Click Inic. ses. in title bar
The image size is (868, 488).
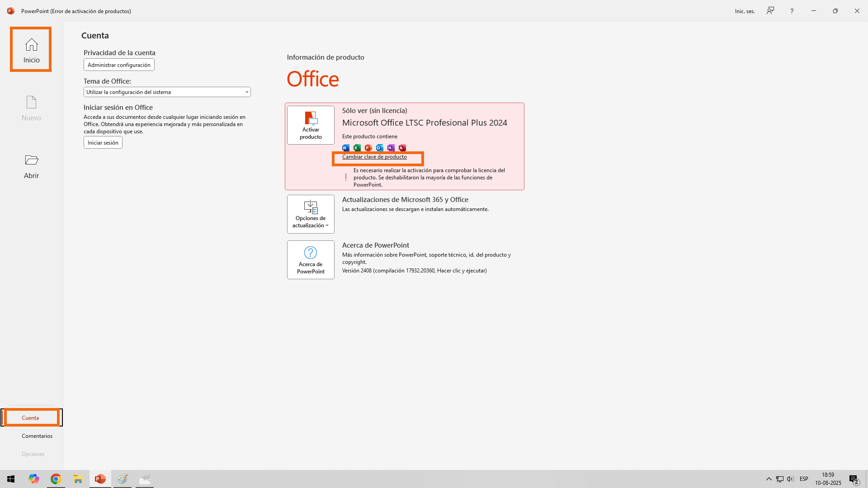tap(745, 11)
